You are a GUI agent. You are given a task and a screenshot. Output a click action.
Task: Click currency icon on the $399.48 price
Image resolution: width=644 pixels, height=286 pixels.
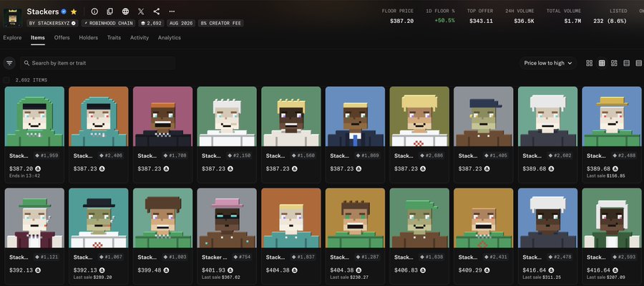[x=166, y=270]
